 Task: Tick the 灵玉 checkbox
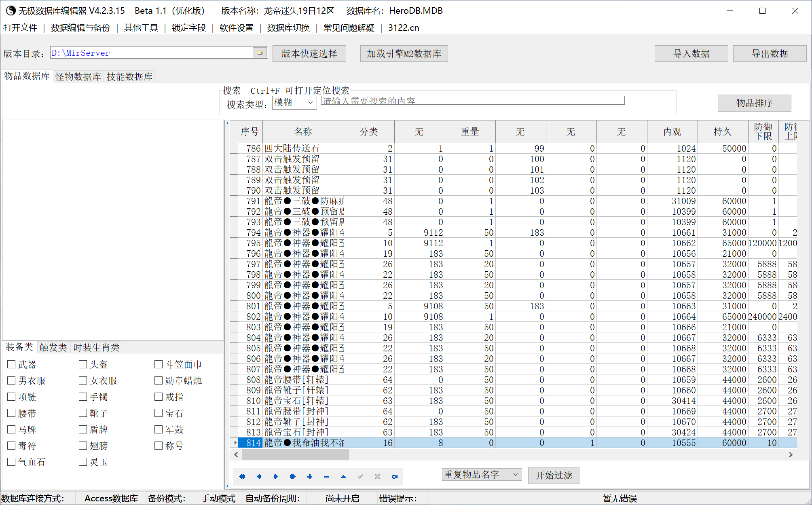[83, 462]
